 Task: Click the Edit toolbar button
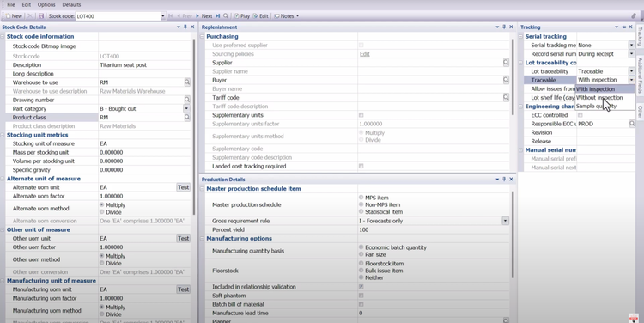tap(261, 16)
